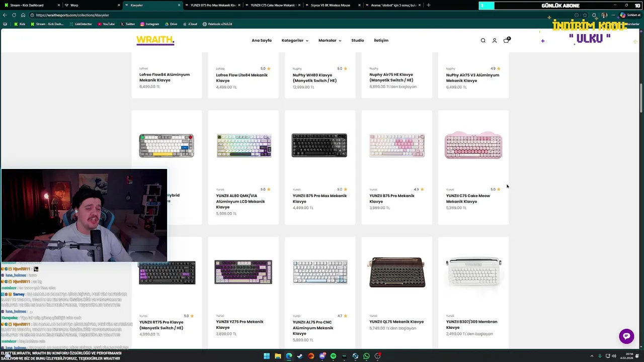Select the pink cat-ear keyboard image

tap(473, 145)
